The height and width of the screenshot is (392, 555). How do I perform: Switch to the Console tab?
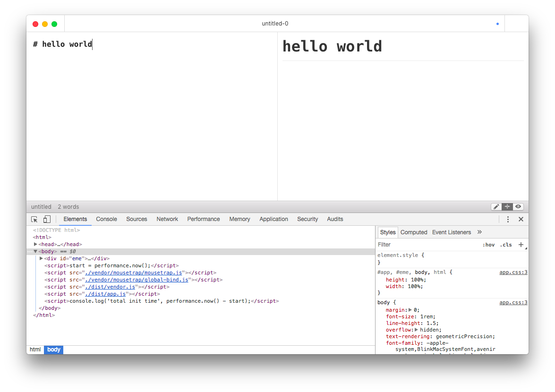[106, 219]
